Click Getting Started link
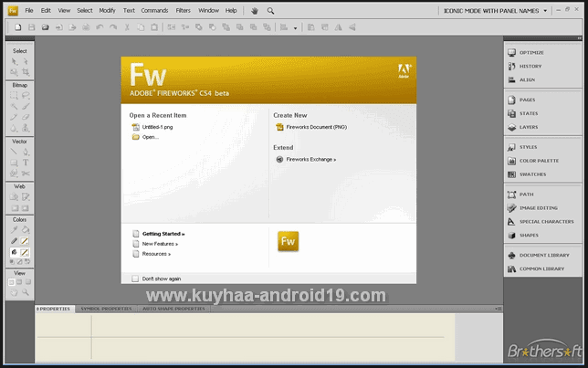588x368 pixels. coord(163,234)
